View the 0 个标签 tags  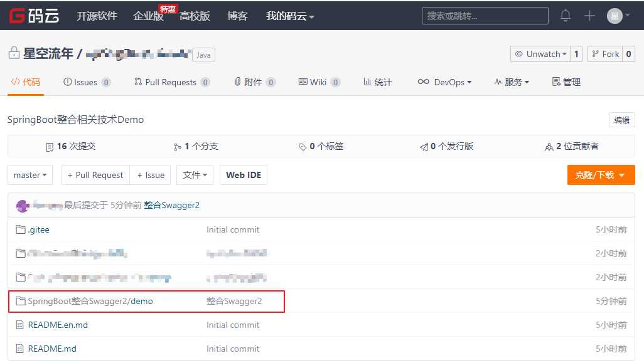click(321, 147)
